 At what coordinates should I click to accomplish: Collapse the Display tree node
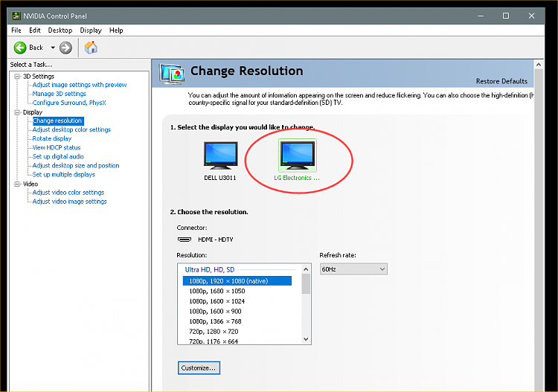pyautogui.click(x=17, y=112)
